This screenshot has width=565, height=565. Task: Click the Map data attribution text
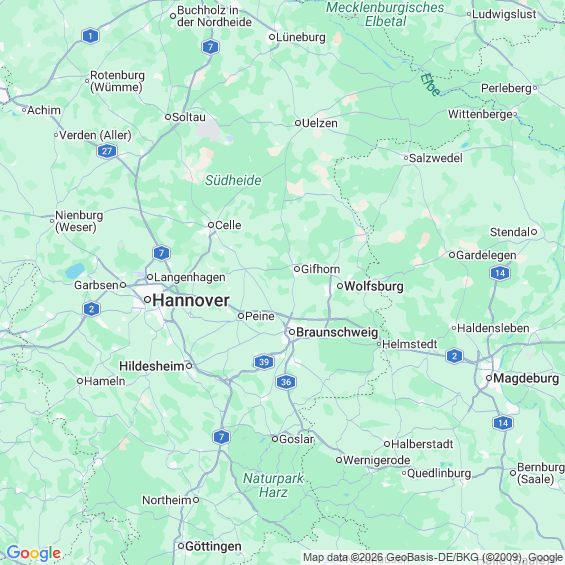[x=432, y=557]
